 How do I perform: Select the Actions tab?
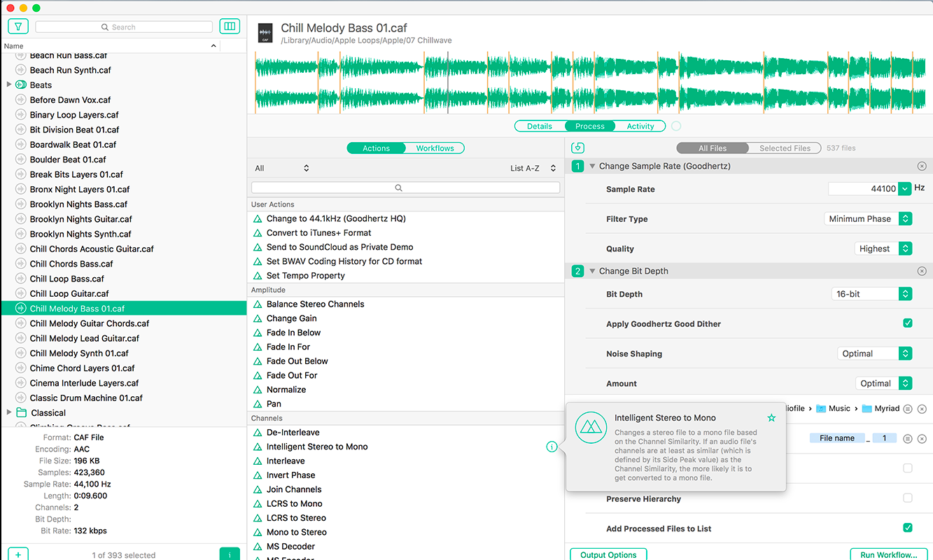(376, 148)
